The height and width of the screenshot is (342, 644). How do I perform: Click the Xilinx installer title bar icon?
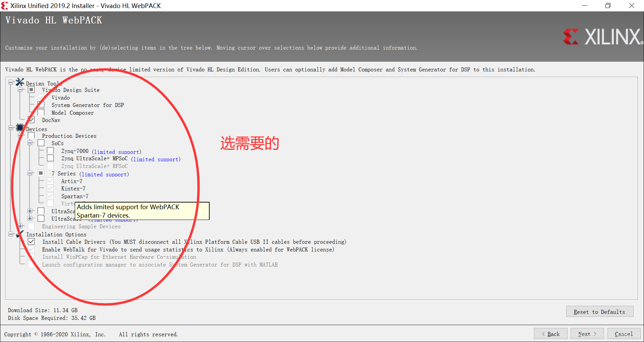point(5,6)
